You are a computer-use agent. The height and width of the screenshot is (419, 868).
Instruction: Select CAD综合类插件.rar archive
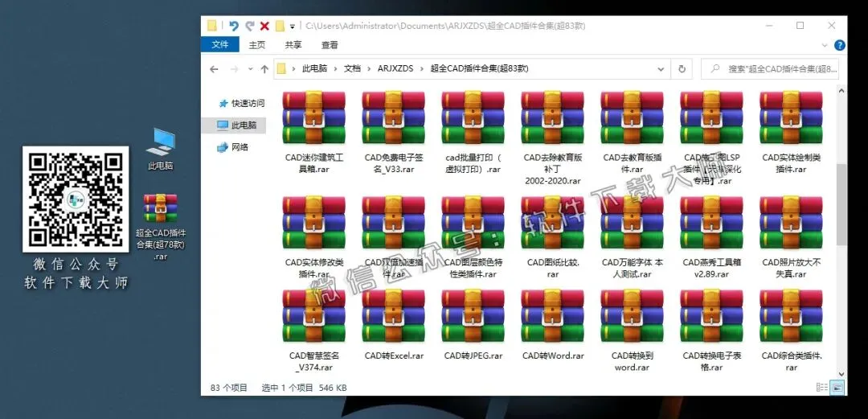791,331
